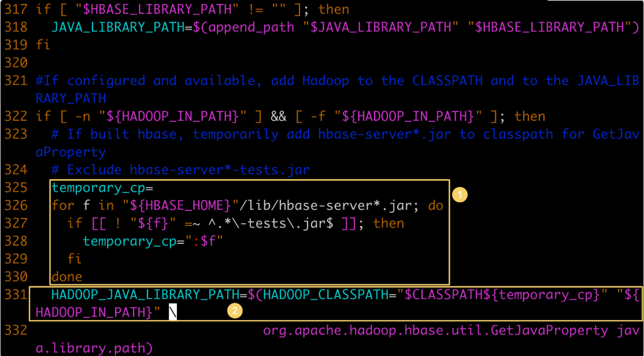The width and height of the screenshot is (644, 356).
Task: Click the 'do' keyword on line 326
Action: (436, 205)
